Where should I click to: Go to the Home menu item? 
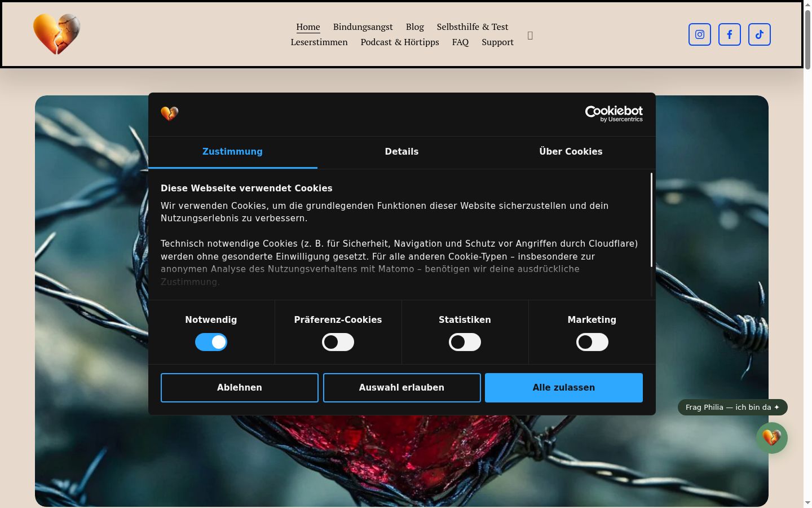pos(308,27)
